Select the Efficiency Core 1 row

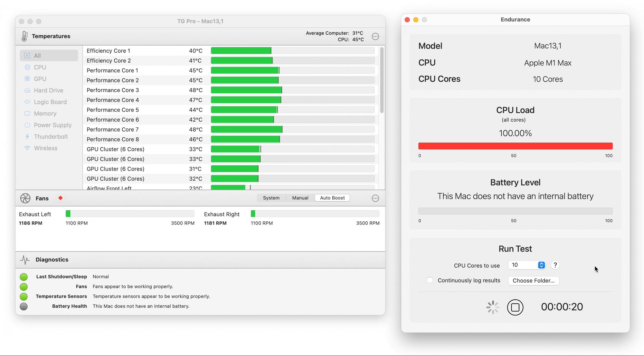231,50
